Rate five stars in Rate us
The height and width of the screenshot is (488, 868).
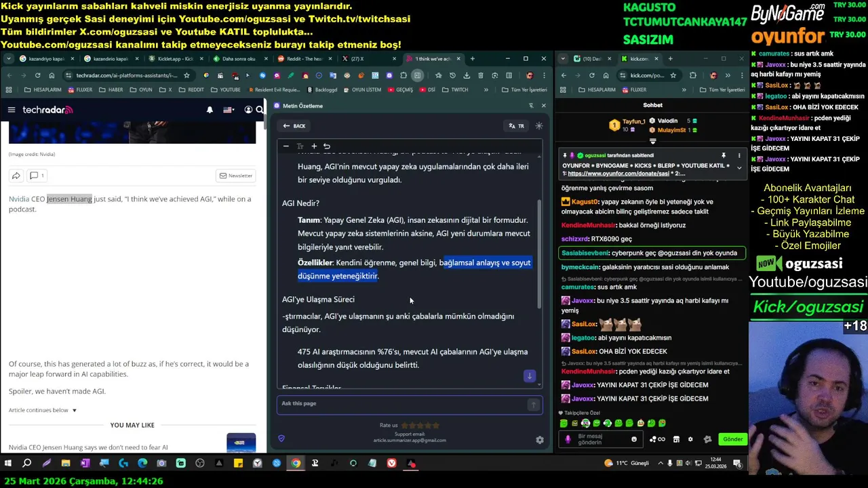pos(436,426)
